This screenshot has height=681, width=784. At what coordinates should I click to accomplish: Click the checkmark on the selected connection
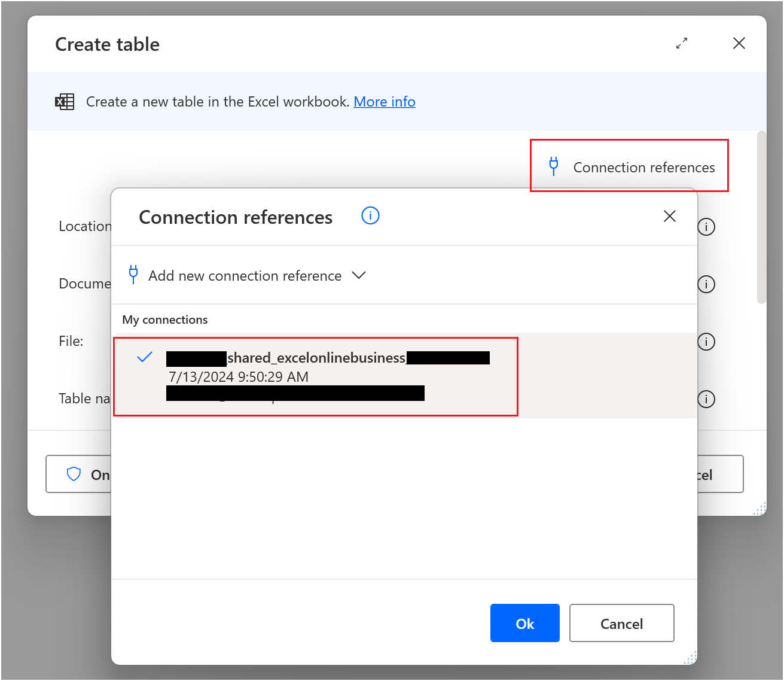point(145,358)
